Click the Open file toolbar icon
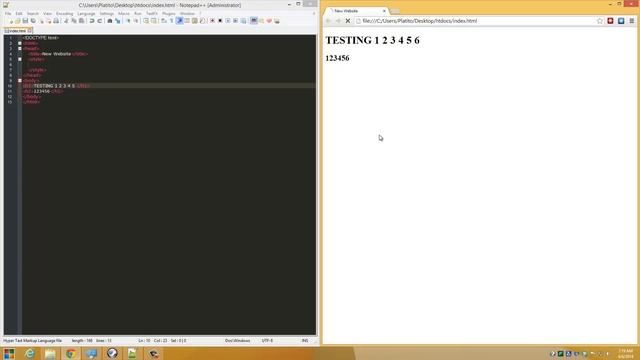640x360 pixels. tap(18, 21)
